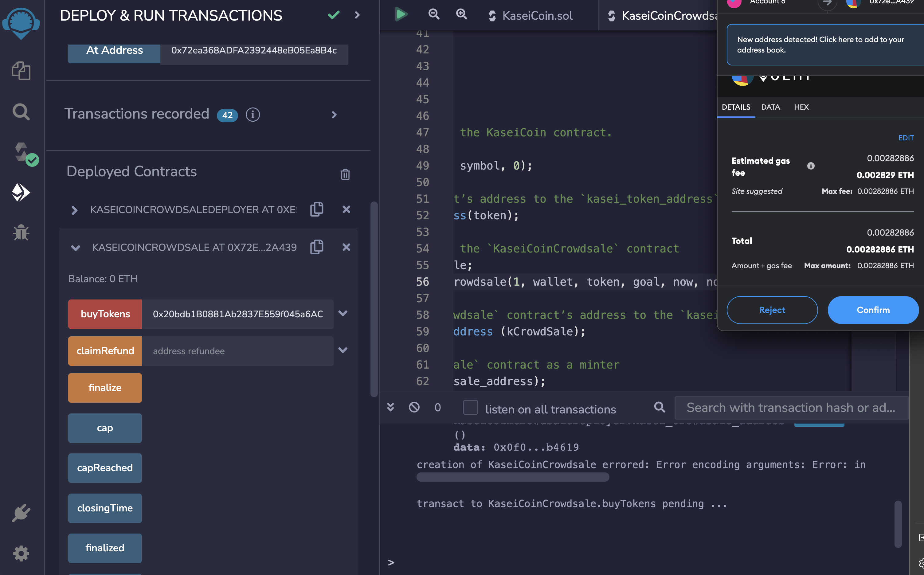Viewport: 924px width, 575px height.
Task: Open the HEX tab in MetaMask
Action: 801,107
